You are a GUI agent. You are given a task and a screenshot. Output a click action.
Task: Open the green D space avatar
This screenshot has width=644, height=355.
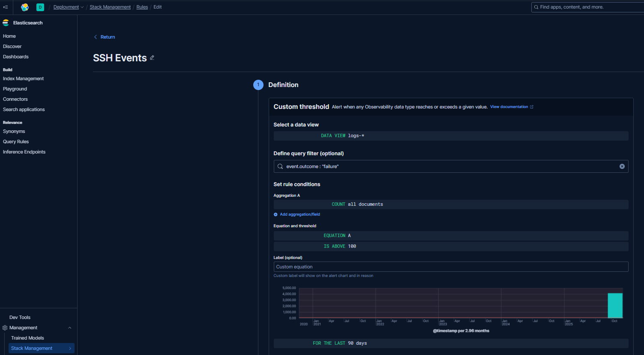[x=40, y=7]
